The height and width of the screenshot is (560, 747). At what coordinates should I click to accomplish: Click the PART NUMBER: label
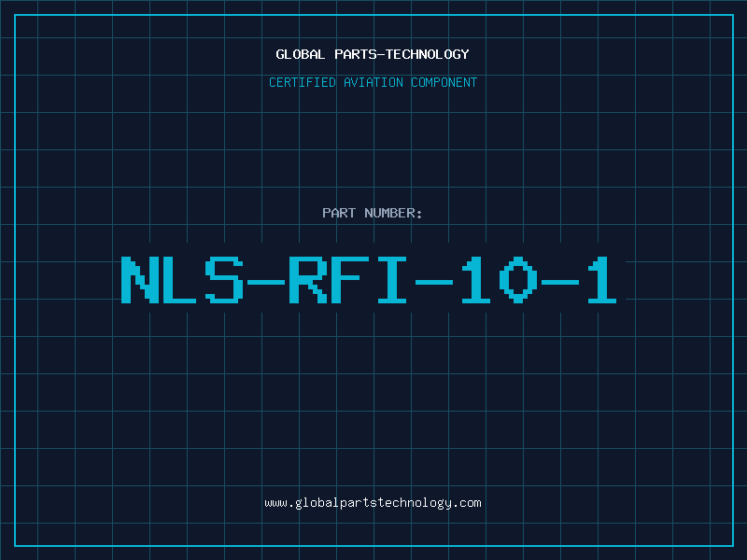[373, 213]
